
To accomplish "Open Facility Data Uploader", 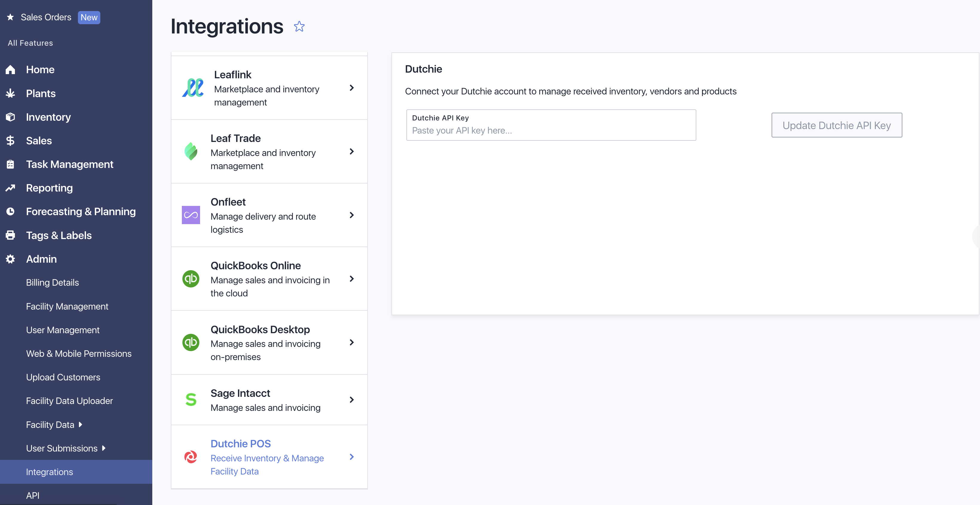I will tap(70, 401).
